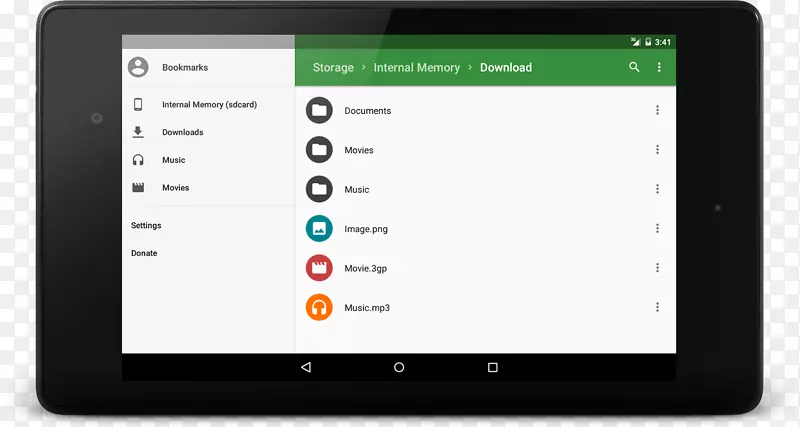Click the Bookmarks header label
The image size is (800, 427).
tap(185, 67)
